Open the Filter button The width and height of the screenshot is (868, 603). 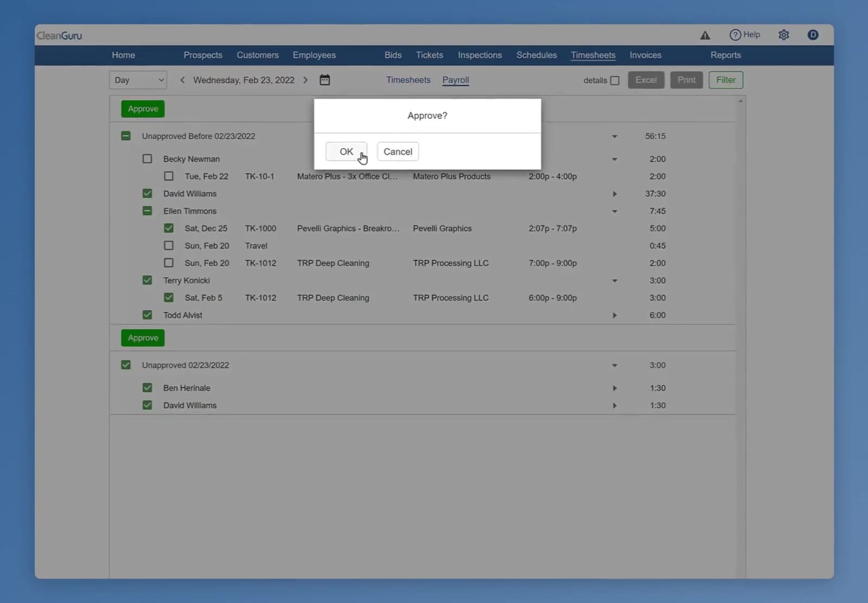point(726,80)
